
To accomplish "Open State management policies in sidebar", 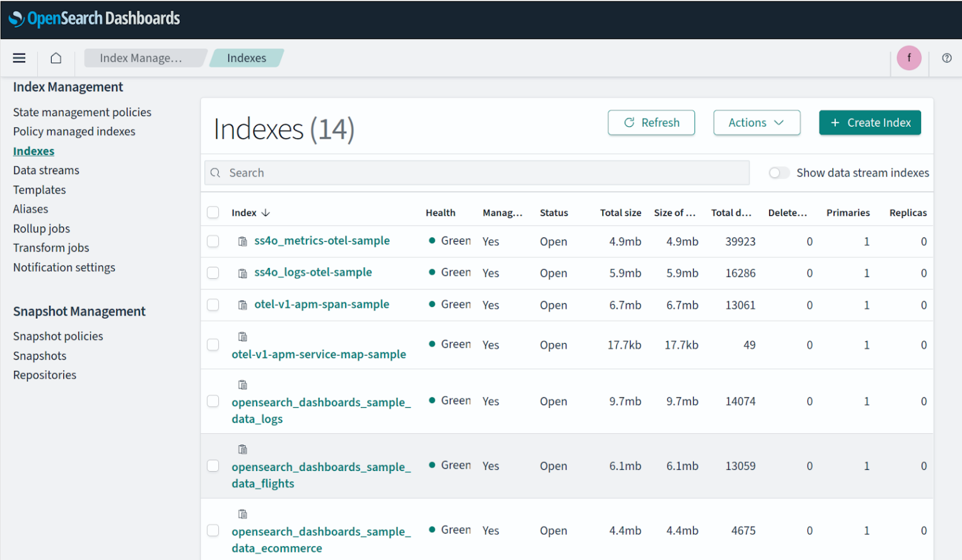I will coord(82,112).
